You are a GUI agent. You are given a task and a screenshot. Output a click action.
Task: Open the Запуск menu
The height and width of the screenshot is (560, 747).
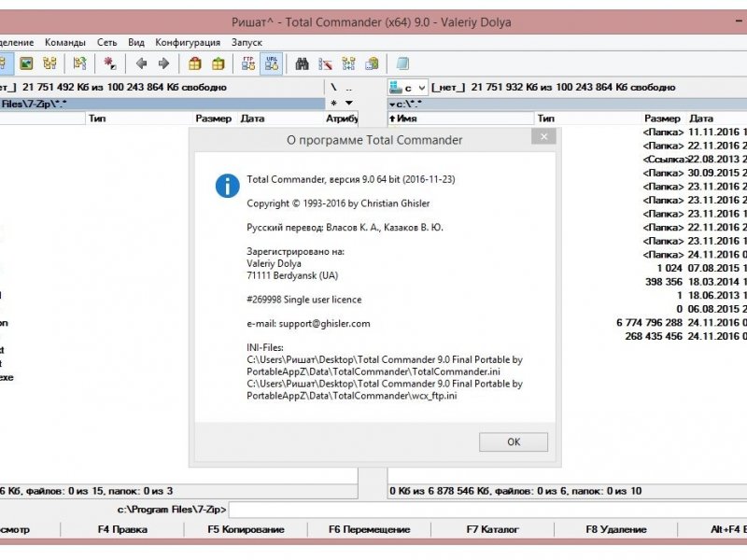pyautogui.click(x=247, y=42)
